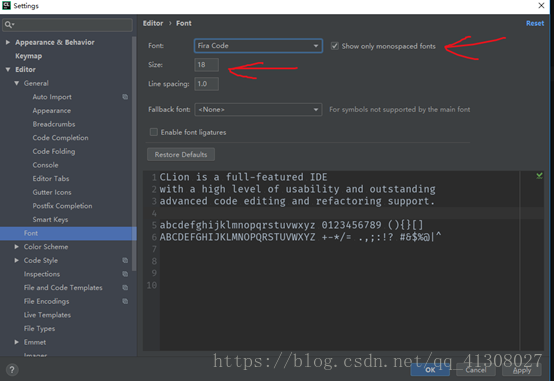Click the settings search field
This screenshot has height=381, width=554.
click(x=67, y=24)
